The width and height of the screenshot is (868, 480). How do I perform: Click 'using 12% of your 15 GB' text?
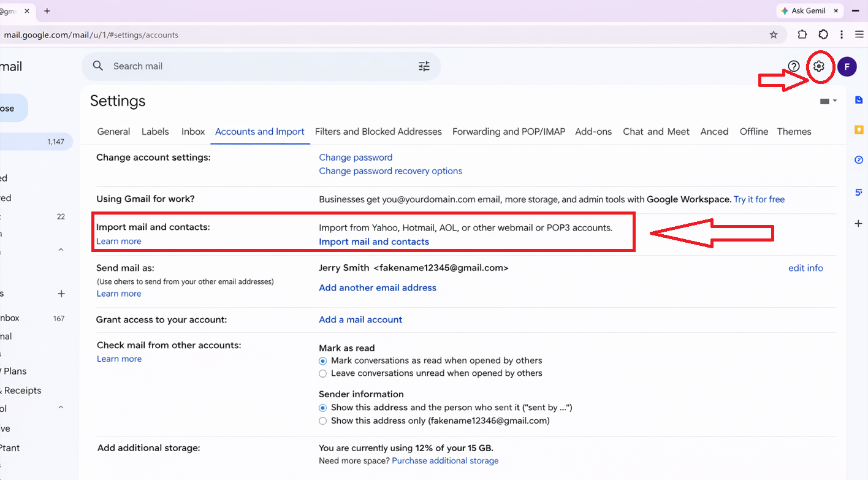tap(432, 448)
